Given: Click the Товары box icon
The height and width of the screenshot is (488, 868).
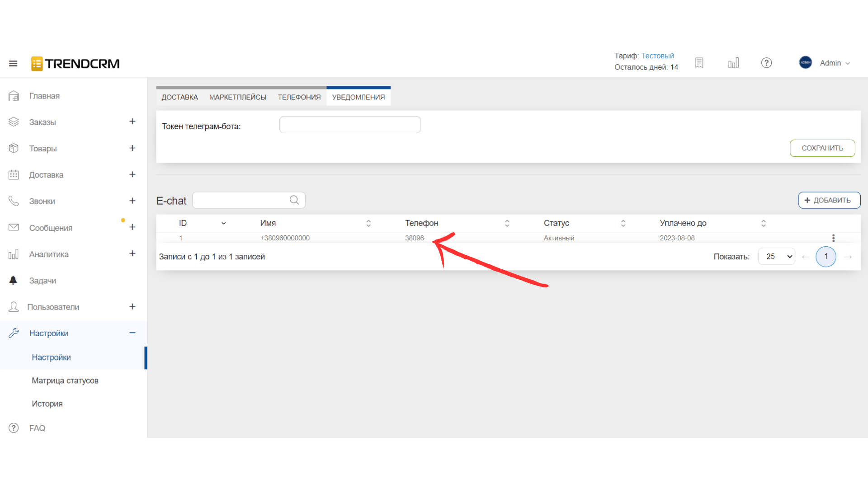Looking at the screenshot, I should (14, 148).
